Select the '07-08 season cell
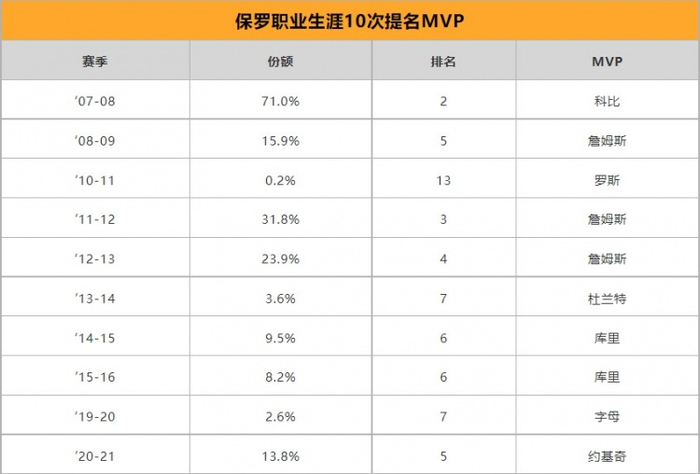700x474 pixels. click(96, 101)
